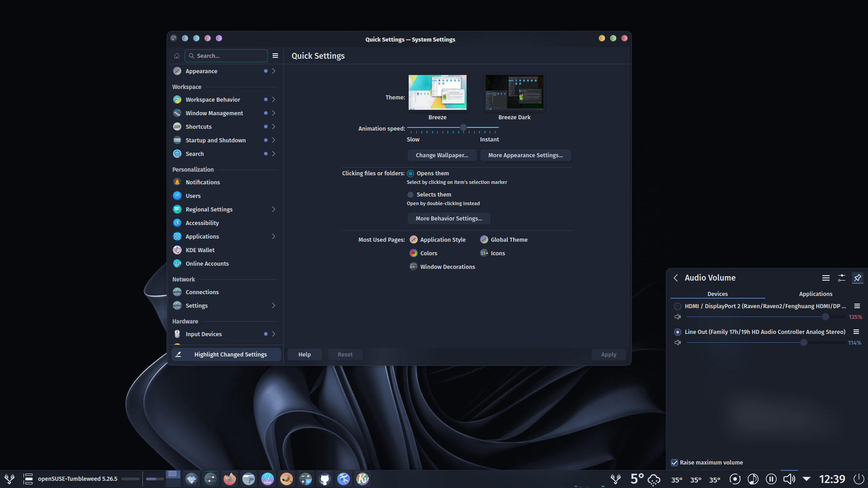Set HDMI / DisplayPort 2 as default device
This screenshot has width=868, height=488.
coord(678,306)
